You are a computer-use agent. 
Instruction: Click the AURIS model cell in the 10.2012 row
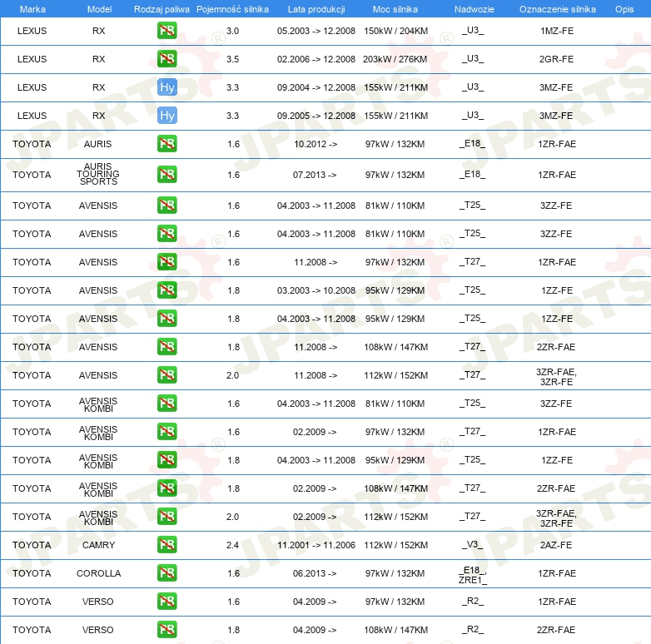[x=97, y=144]
